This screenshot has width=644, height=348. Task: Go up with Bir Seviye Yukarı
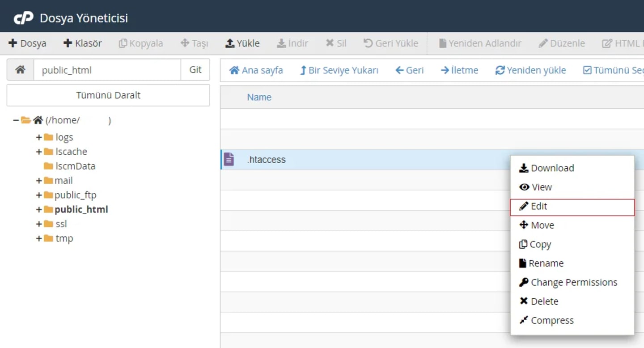tap(339, 70)
